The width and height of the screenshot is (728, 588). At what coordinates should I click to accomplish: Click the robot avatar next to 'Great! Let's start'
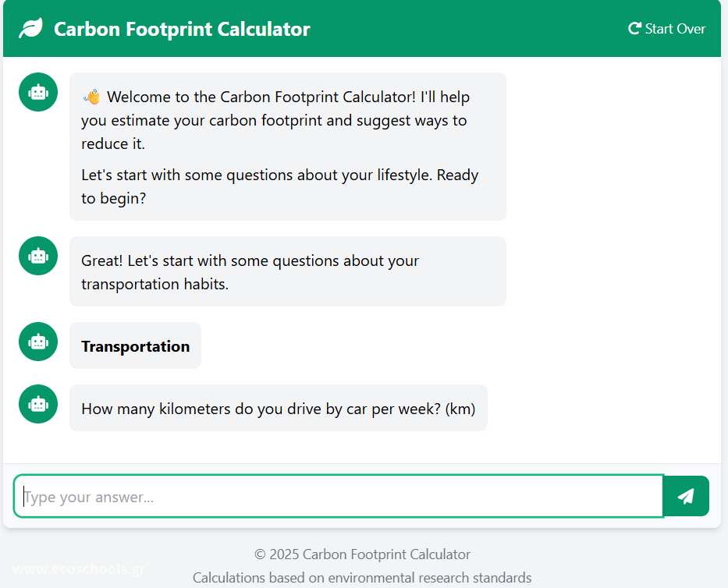38,256
